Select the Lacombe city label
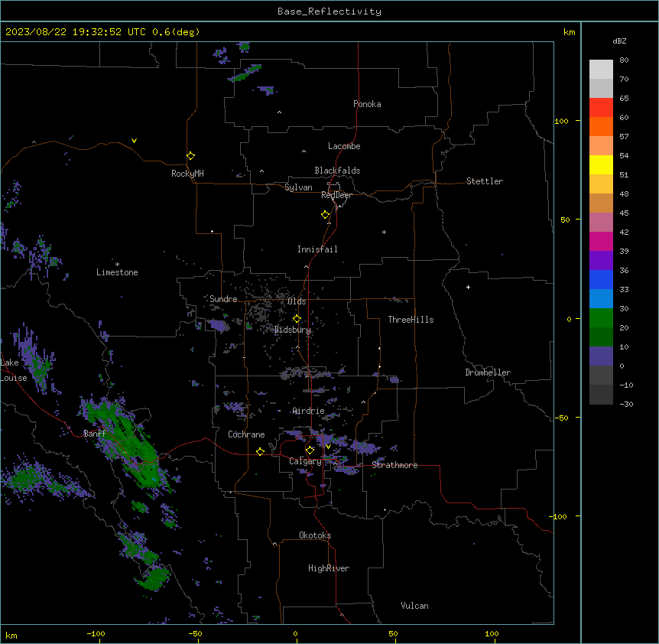Image resolution: width=659 pixels, height=644 pixels. [344, 146]
